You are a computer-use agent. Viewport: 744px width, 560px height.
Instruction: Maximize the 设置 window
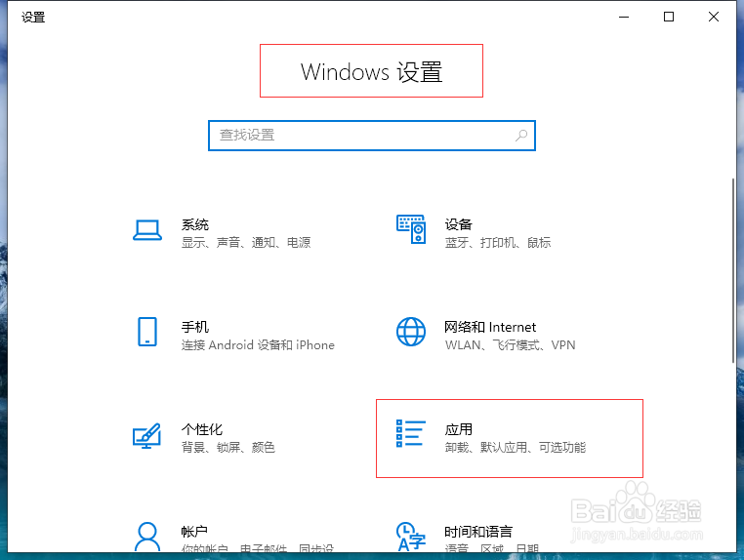click(669, 17)
